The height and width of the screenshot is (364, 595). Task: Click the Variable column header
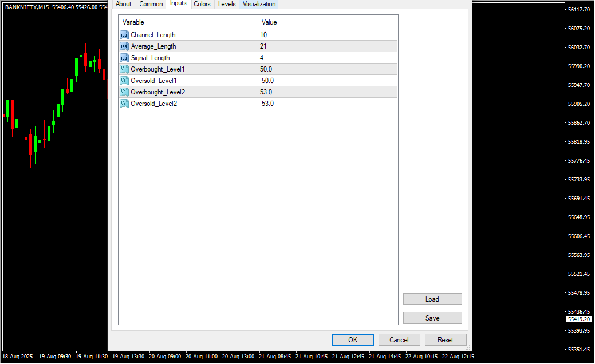(188, 22)
